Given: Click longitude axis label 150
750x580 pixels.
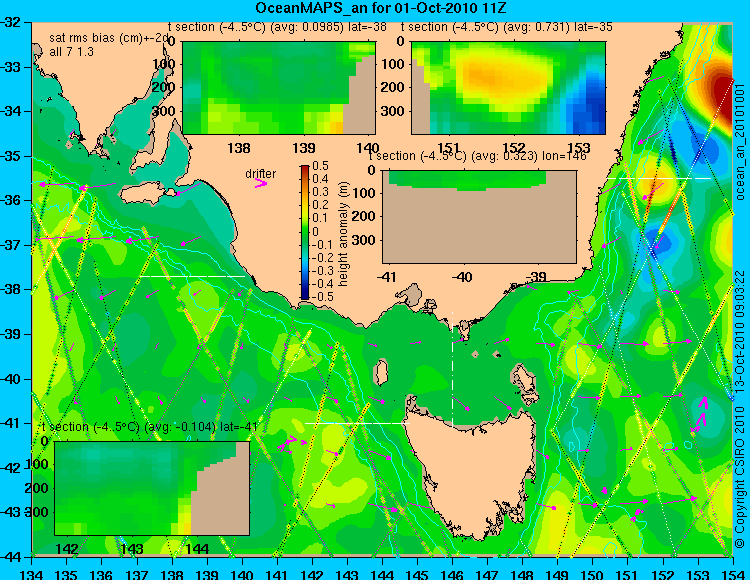Looking at the screenshot, I should click(593, 574).
